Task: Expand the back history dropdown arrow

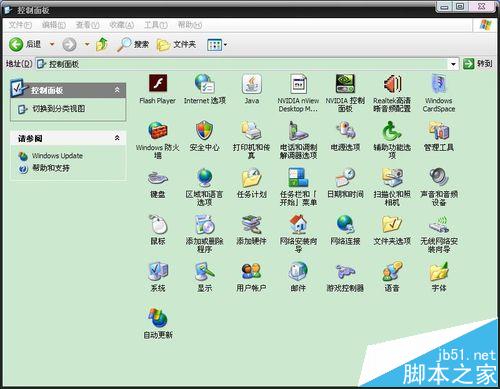Action: click(52, 44)
